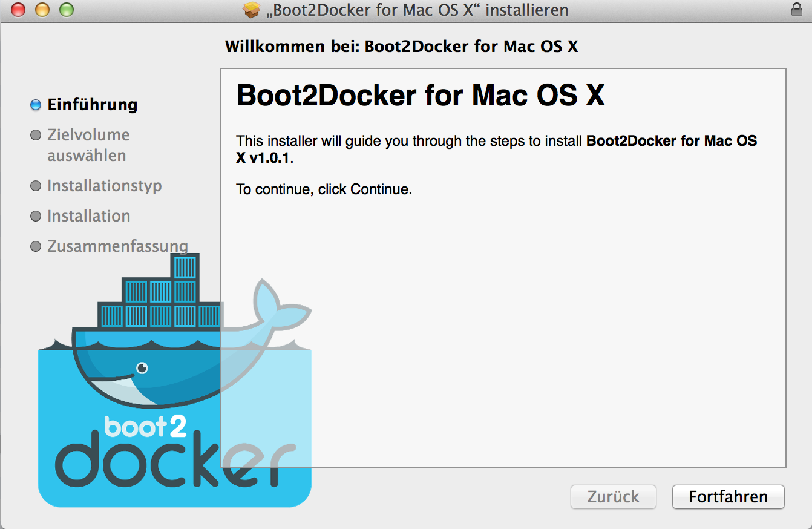
Task: Click the blue bullet beside Einführung
Action: 36,105
